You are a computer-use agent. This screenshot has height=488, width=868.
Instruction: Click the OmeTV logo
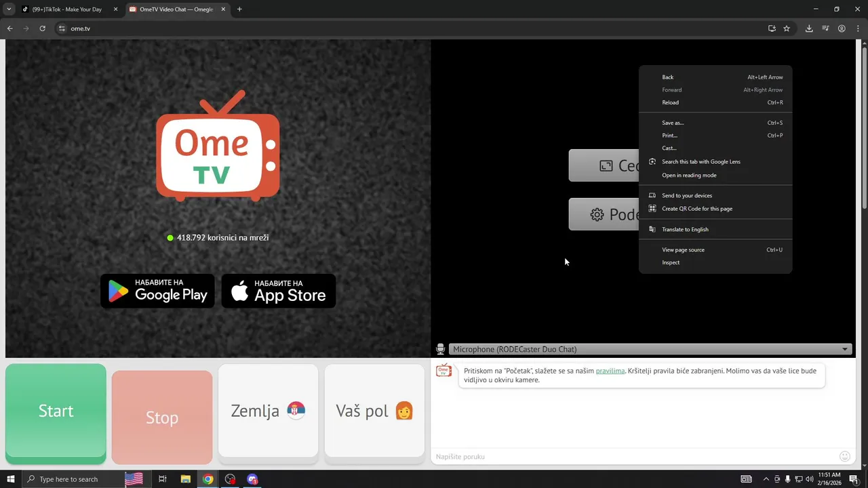[x=218, y=146]
